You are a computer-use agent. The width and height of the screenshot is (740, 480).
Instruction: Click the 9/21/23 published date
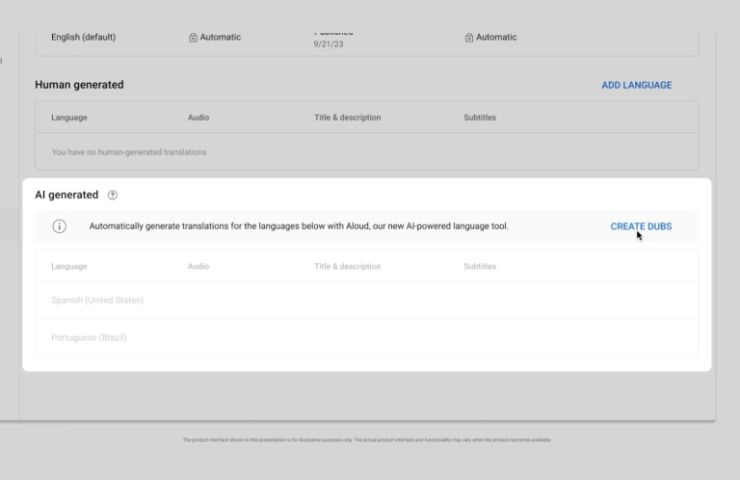(328, 45)
